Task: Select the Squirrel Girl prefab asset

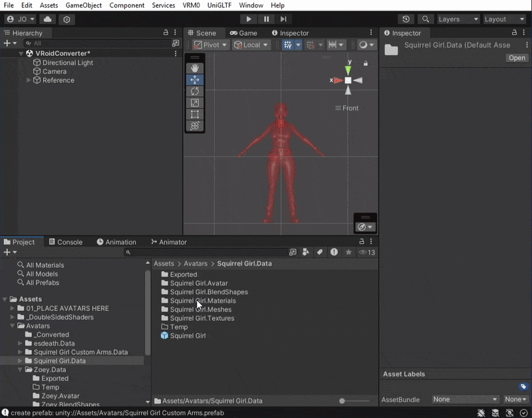Action: click(x=184, y=336)
